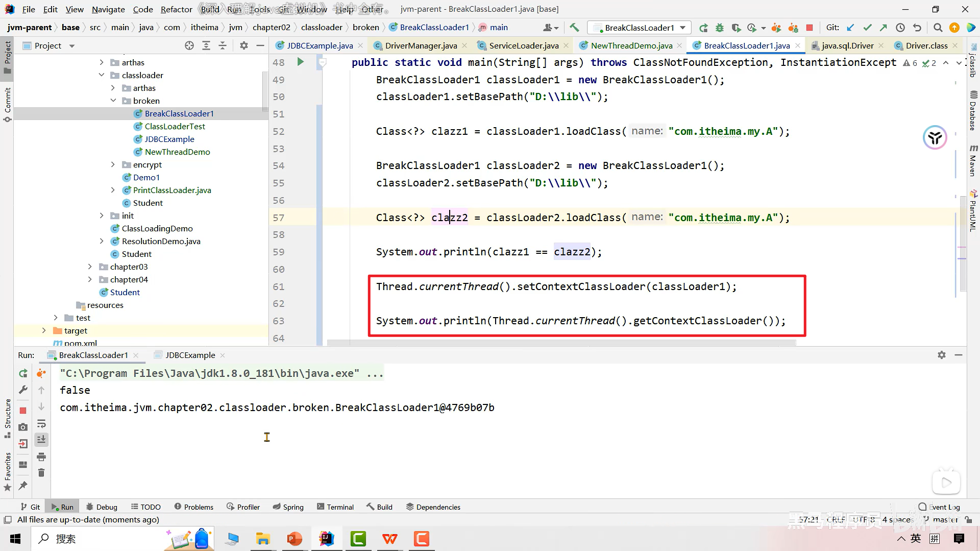Open Run panel settings gear
Screen dimensions: 980x551
(942, 355)
